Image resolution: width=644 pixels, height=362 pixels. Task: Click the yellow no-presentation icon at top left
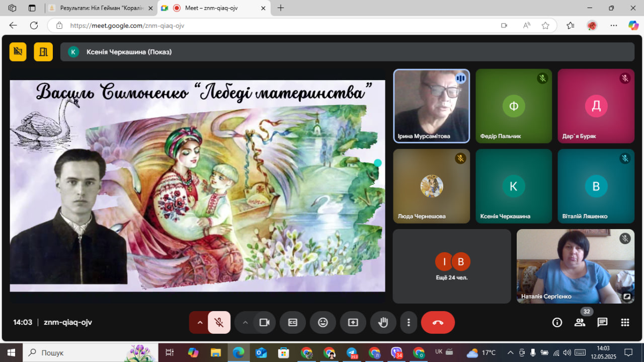[18, 51]
